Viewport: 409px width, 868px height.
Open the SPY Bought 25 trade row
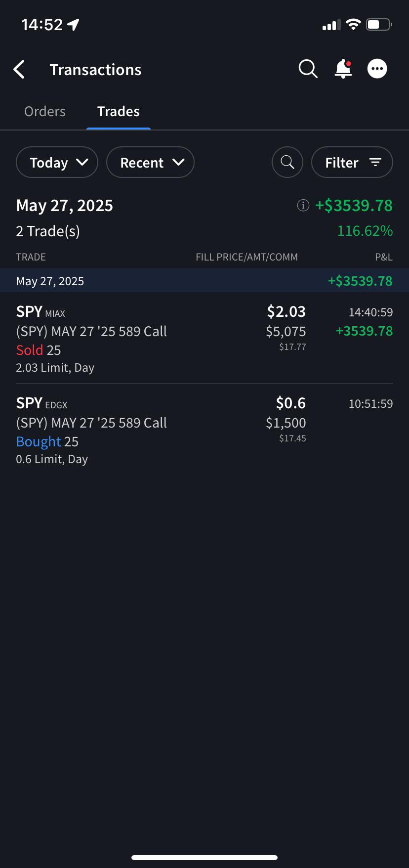(204, 430)
